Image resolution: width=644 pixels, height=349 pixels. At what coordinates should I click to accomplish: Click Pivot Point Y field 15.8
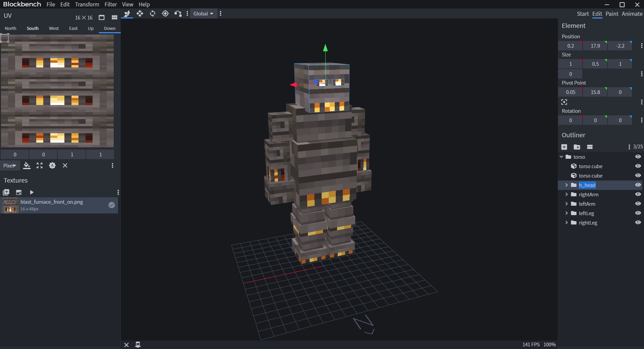coord(595,92)
